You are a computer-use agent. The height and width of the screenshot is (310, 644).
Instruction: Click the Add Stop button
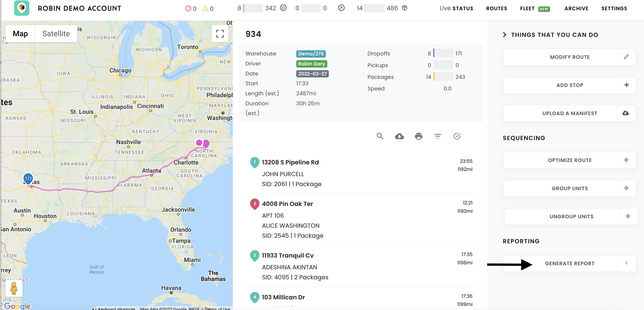coord(569,85)
